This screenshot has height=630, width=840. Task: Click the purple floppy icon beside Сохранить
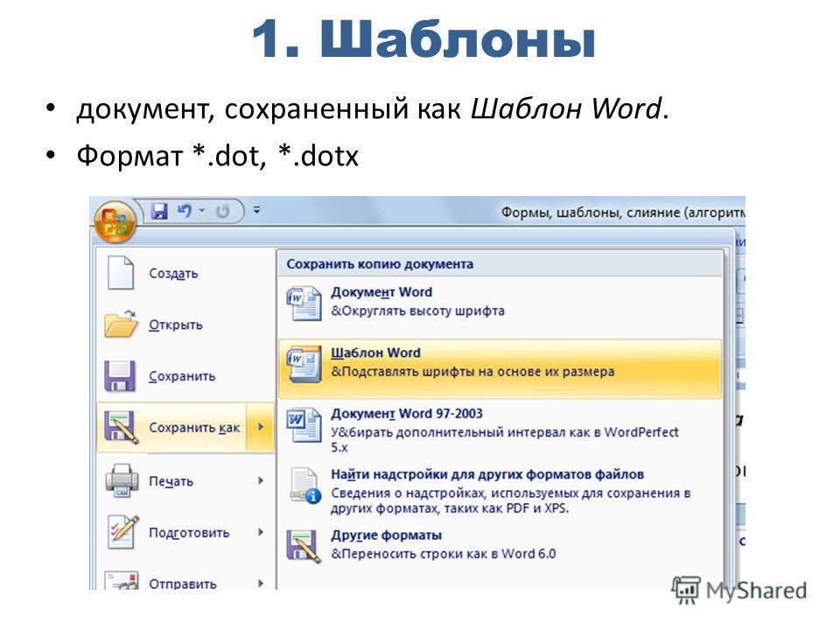[120, 375]
